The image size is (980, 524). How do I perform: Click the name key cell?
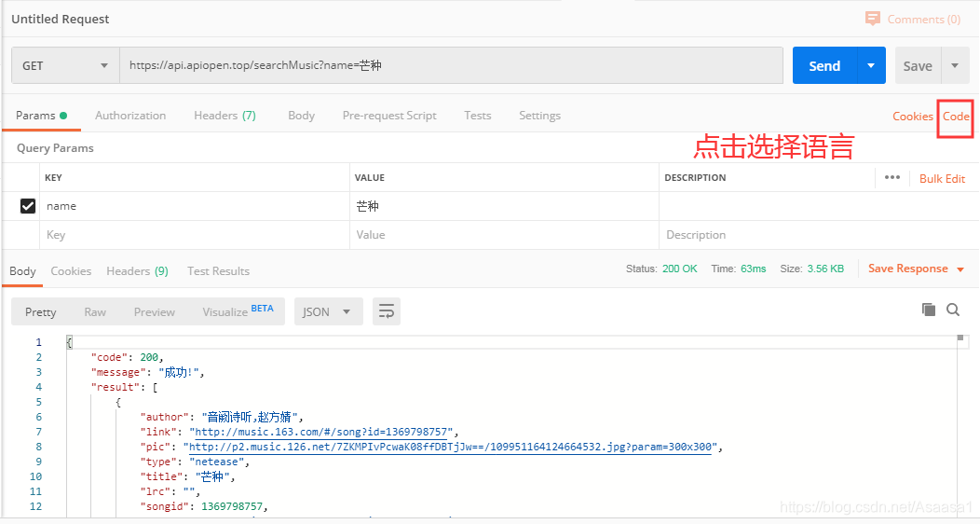(195, 206)
